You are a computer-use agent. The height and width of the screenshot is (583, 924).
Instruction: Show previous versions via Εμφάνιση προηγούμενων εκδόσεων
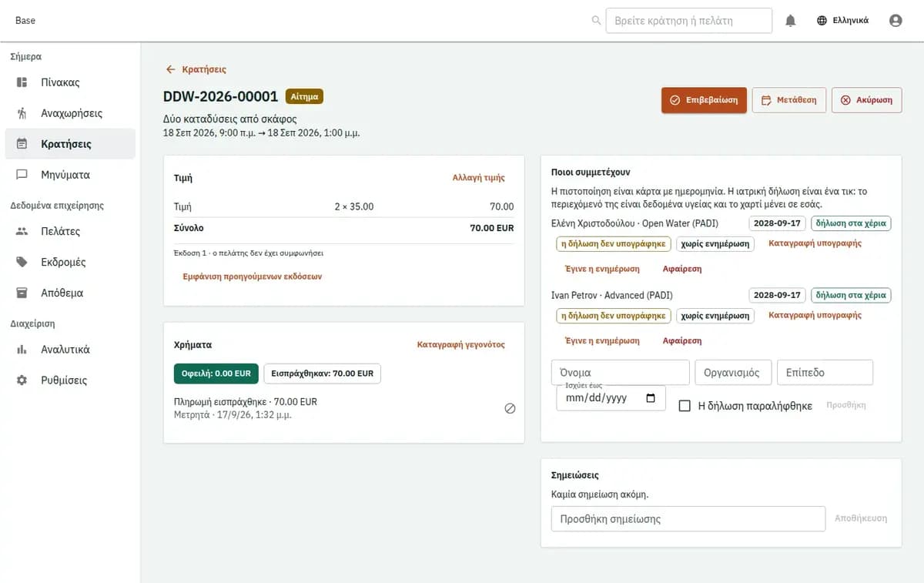tap(253, 276)
